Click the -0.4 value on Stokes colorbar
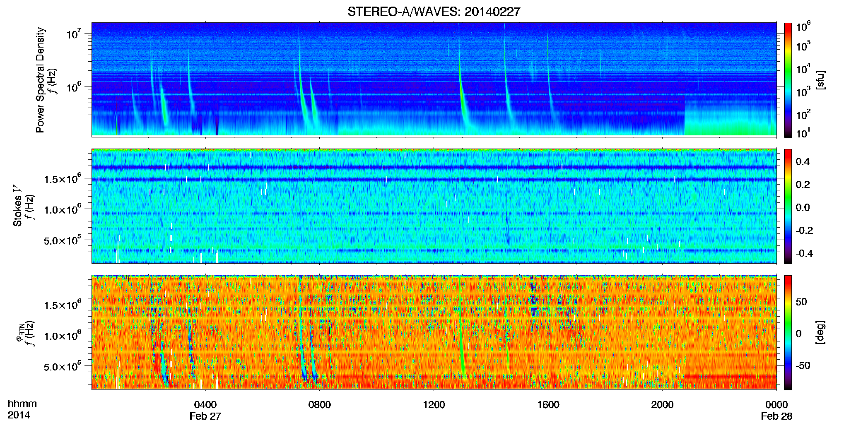 coord(804,253)
